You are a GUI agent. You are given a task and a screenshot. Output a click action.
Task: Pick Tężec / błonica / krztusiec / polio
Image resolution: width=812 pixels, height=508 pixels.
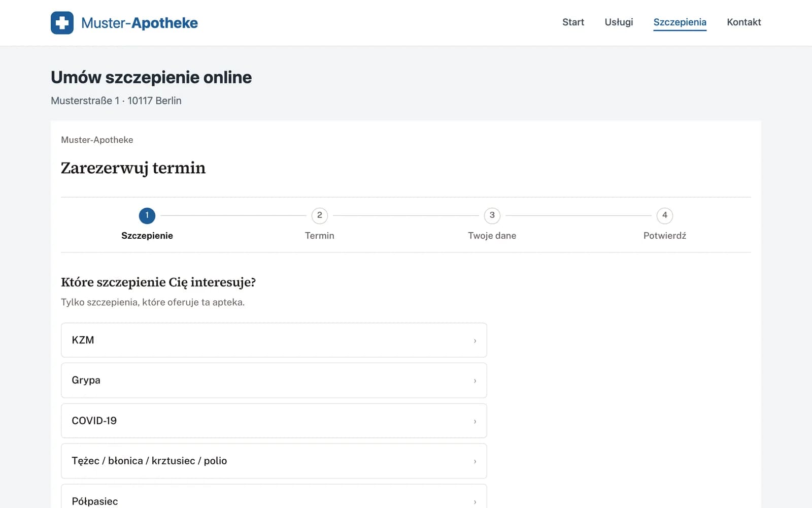[274, 461]
